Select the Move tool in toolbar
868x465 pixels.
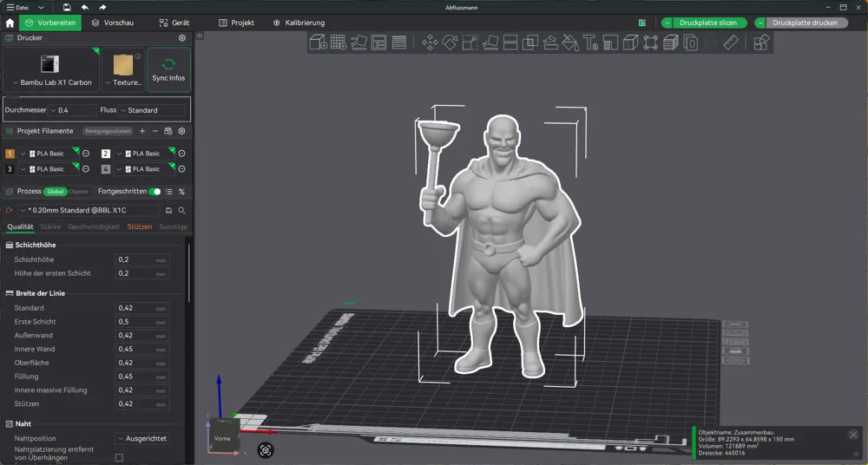coord(430,43)
